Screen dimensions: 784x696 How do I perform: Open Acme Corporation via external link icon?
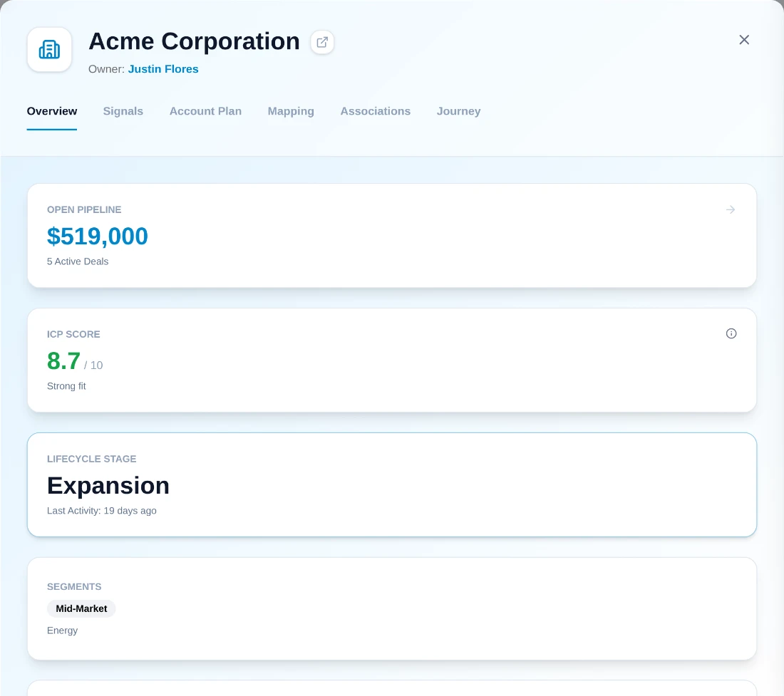322,42
